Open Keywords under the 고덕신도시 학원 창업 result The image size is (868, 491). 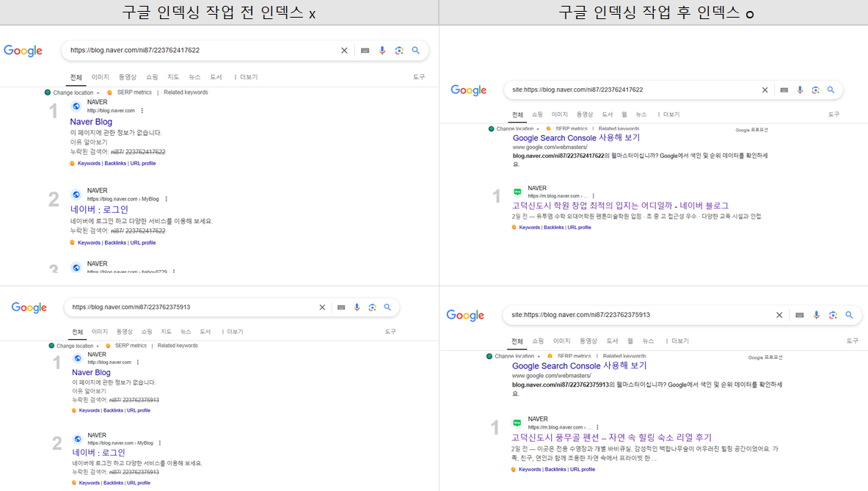[x=530, y=228]
